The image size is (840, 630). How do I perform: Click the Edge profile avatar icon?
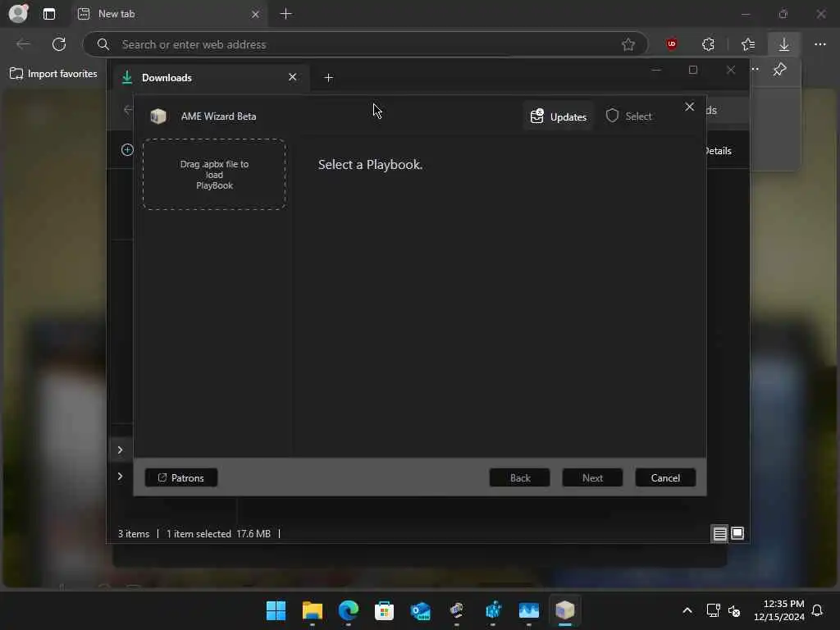click(x=19, y=13)
